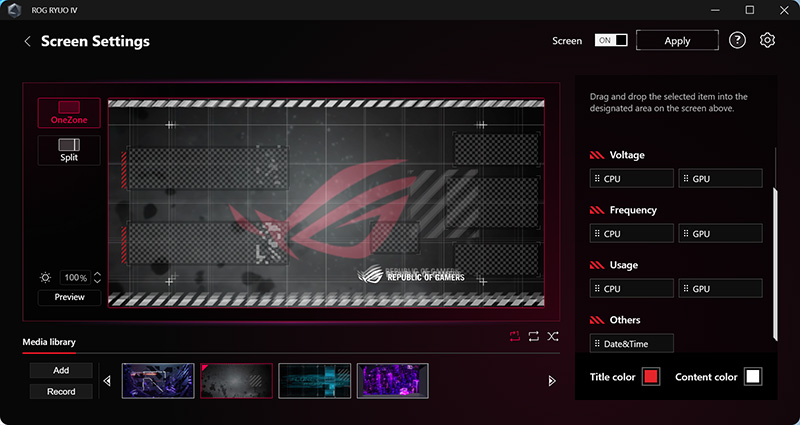The width and height of the screenshot is (800, 425).
Task: Select the Voltage CPU item
Action: pos(632,179)
